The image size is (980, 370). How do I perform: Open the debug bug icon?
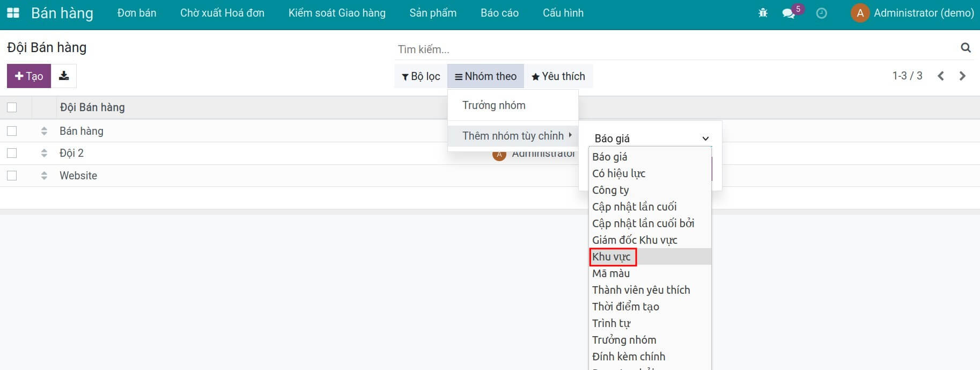[763, 13]
